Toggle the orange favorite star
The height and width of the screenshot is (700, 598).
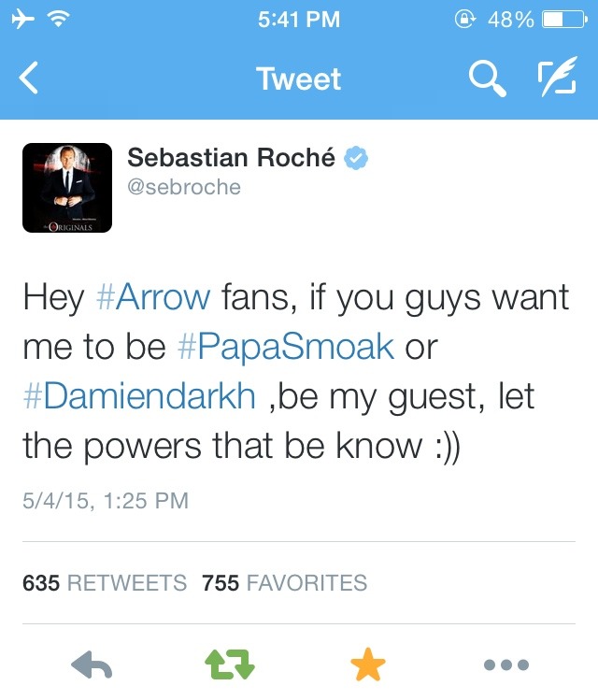pos(368,664)
